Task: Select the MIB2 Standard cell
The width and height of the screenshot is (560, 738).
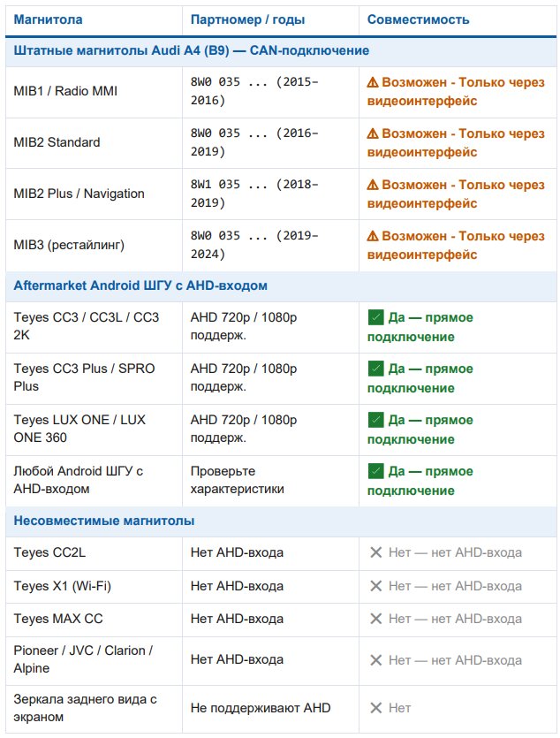Action: (x=94, y=143)
